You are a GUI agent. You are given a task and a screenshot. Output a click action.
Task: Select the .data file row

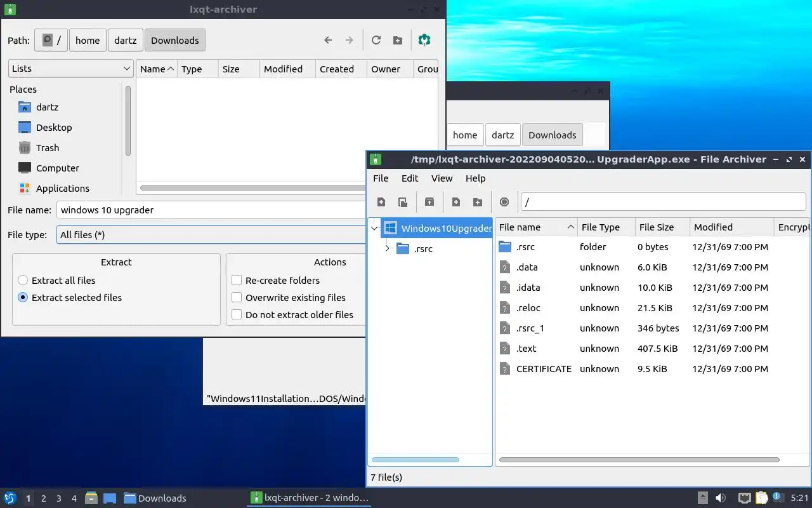tap(653, 267)
